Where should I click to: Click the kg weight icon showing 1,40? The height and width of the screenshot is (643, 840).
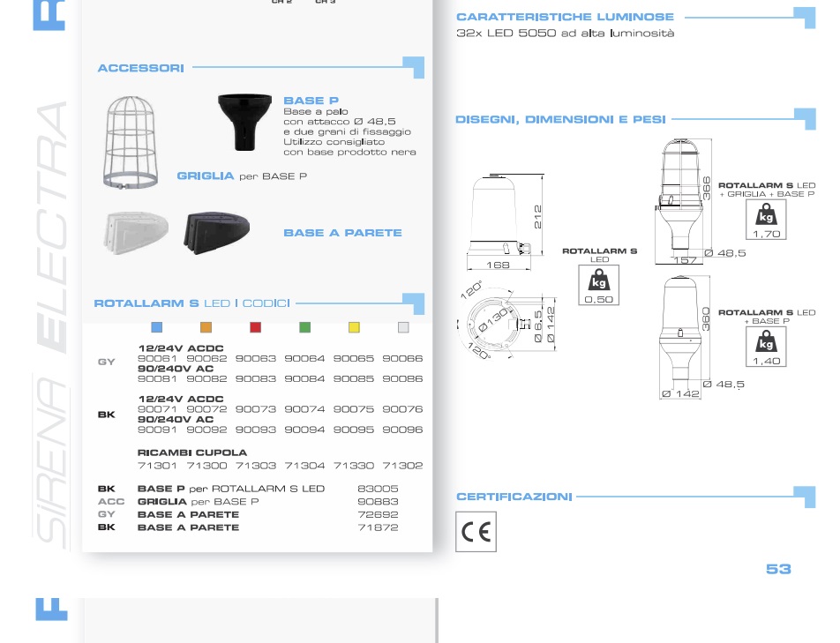(x=766, y=347)
